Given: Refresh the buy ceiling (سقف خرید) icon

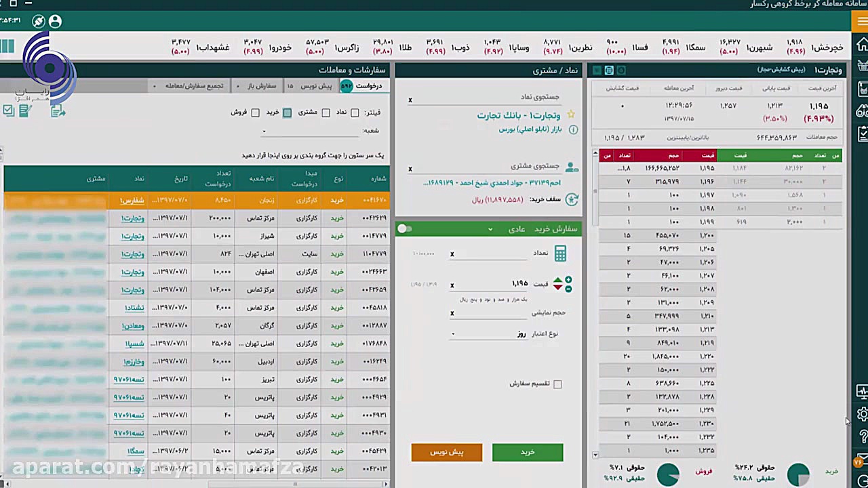Looking at the screenshot, I should click(x=572, y=199).
